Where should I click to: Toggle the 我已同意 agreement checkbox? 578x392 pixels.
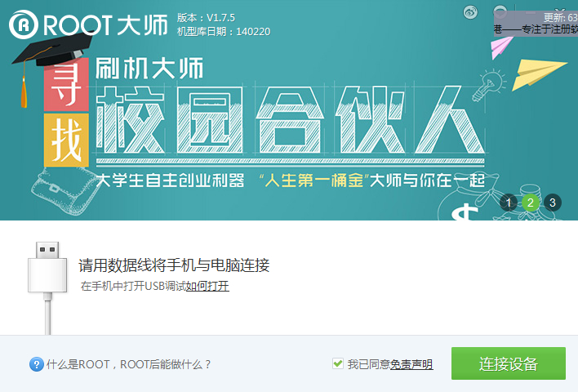pyautogui.click(x=338, y=364)
